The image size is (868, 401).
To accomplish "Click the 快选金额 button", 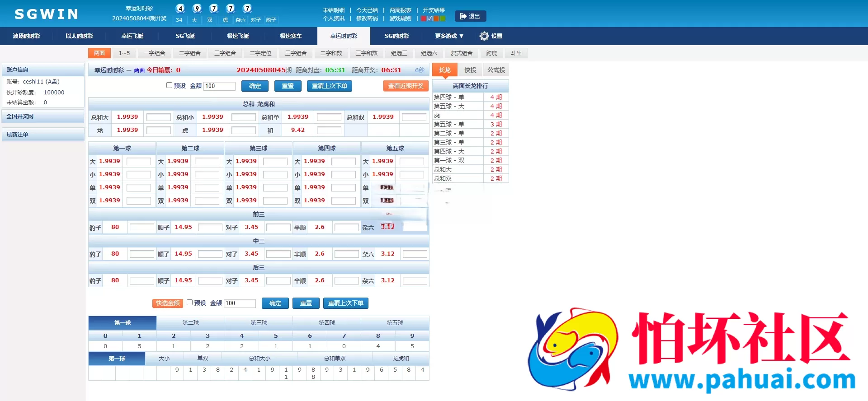I will tap(168, 303).
